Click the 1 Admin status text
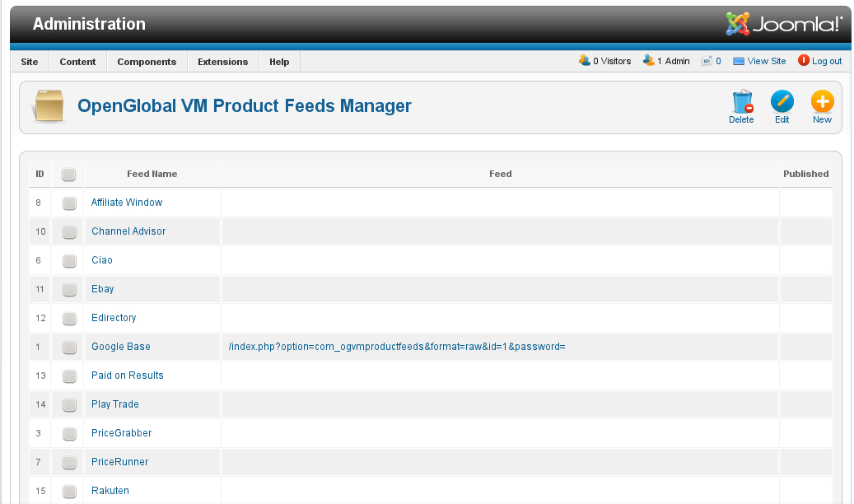Screen dimensions: 854x504 pos(673,61)
